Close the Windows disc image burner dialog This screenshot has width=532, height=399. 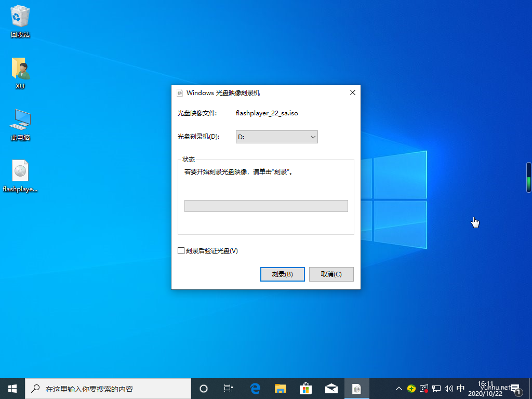point(353,92)
